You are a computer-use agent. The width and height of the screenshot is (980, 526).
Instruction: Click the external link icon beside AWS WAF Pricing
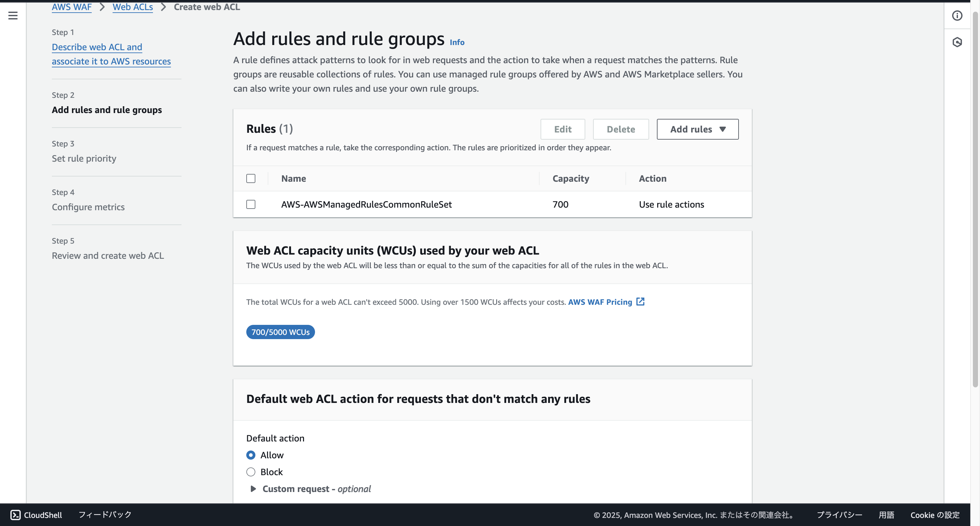tap(640, 302)
